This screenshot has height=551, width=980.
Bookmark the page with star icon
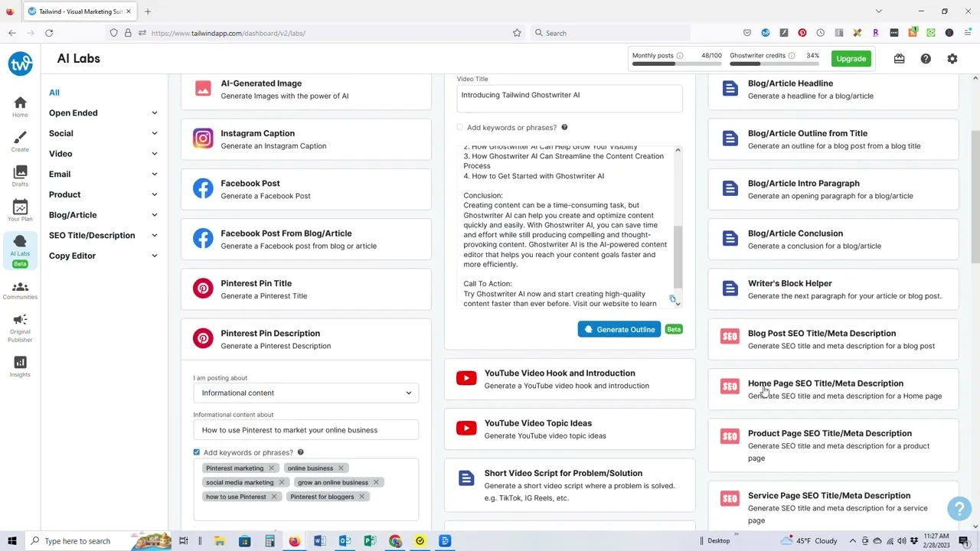[x=517, y=33]
